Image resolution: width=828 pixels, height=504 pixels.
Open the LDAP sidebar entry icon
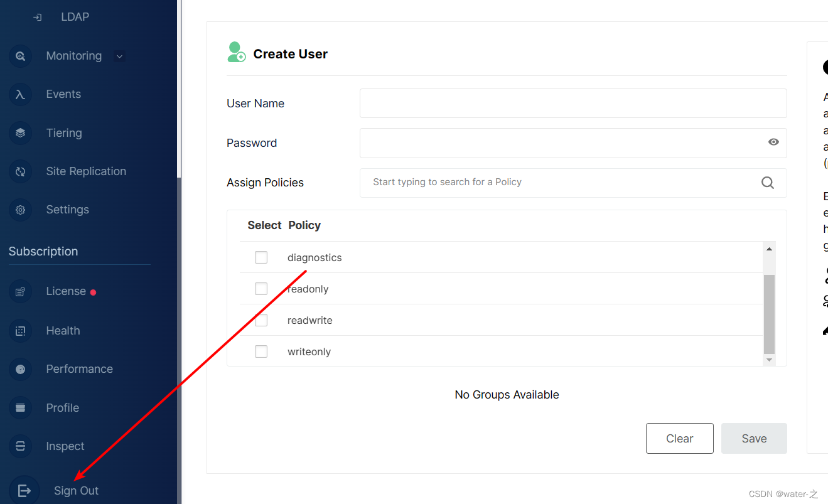pos(37,17)
